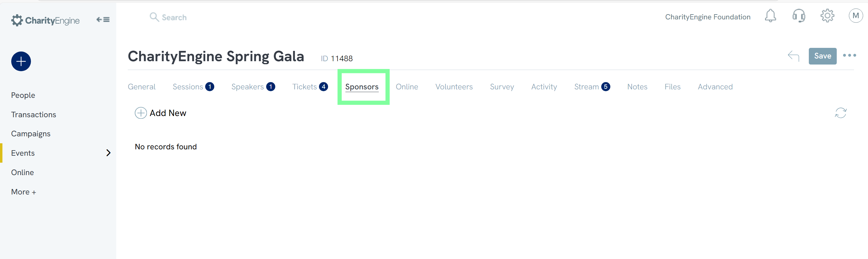Open the three-dots more actions menu
The image size is (868, 259).
tap(849, 55)
